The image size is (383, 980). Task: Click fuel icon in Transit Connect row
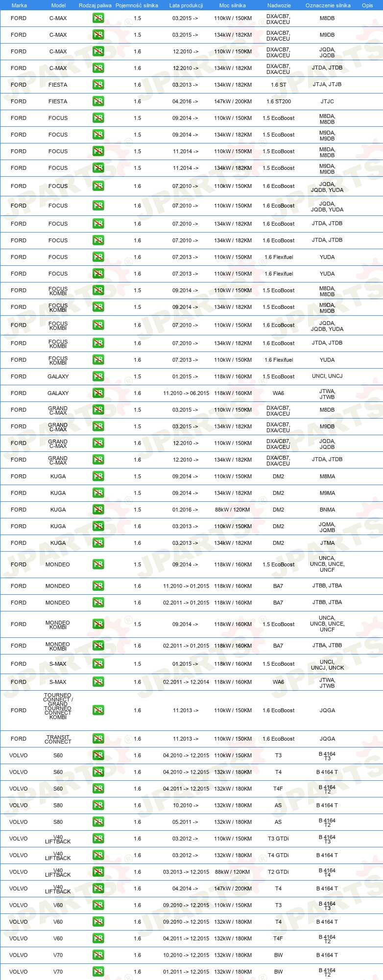click(x=98, y=739)
